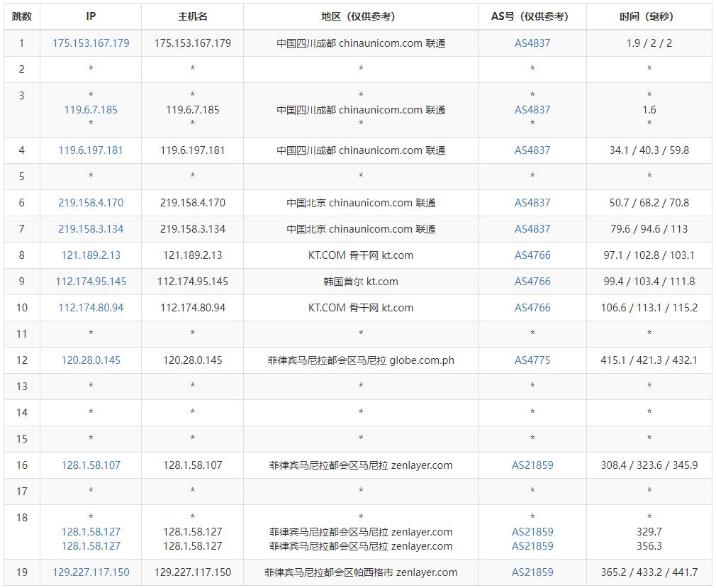Open IP link 112.174.80.94
716x588 pixels.
click(x=91, y=308)
